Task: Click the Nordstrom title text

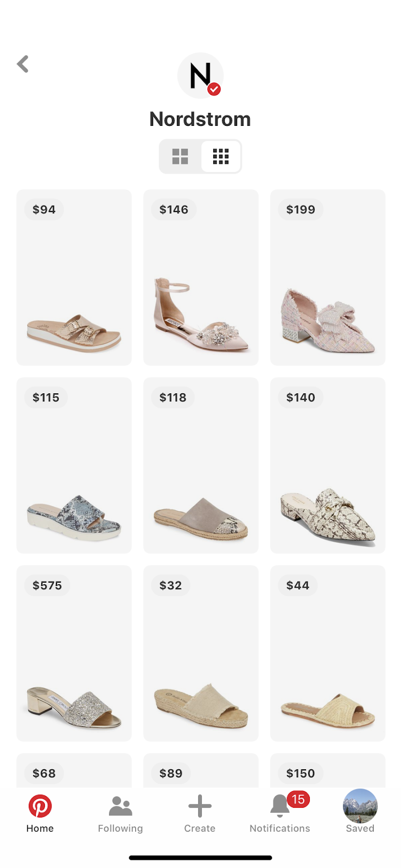Action: pyautogui.click(x=200, y=119)
